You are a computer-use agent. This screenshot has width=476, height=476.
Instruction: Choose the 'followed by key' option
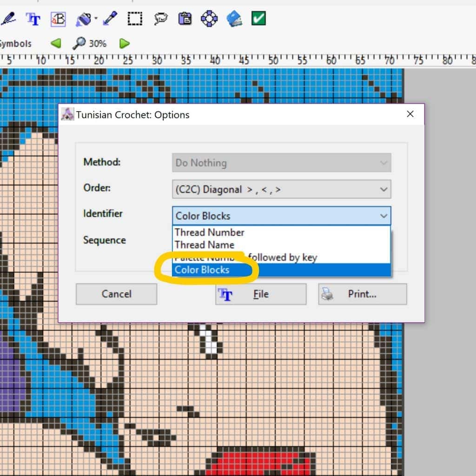(281, 257)
